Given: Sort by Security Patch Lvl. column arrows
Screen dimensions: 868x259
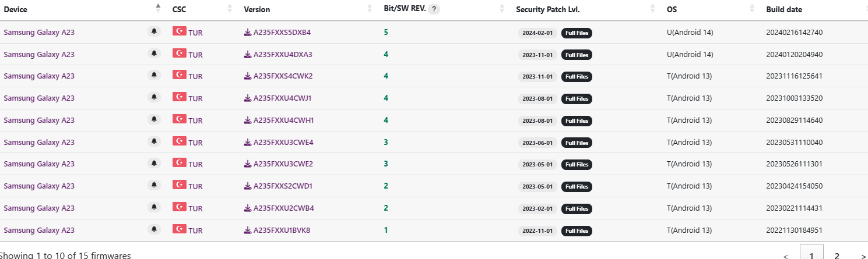Looking at the screenshot, I should (652, 9).
